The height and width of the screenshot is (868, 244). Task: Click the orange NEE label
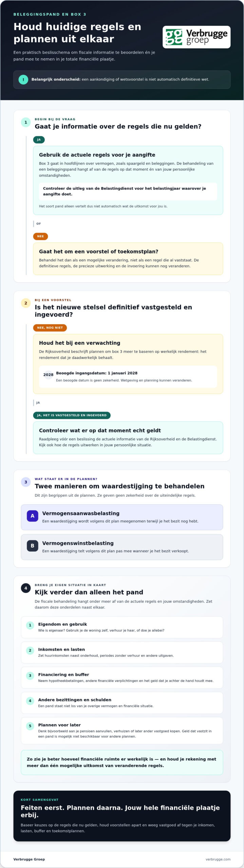(40, 236)
